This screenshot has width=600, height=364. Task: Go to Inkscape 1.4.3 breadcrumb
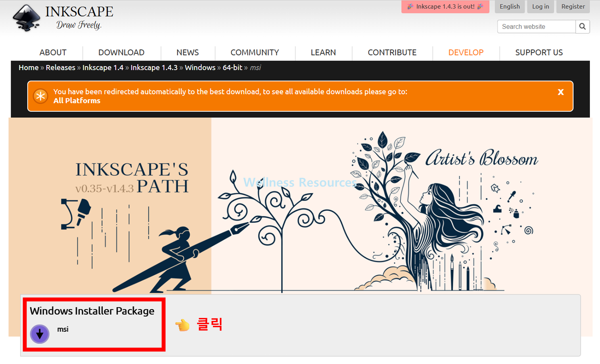point(154,68)
